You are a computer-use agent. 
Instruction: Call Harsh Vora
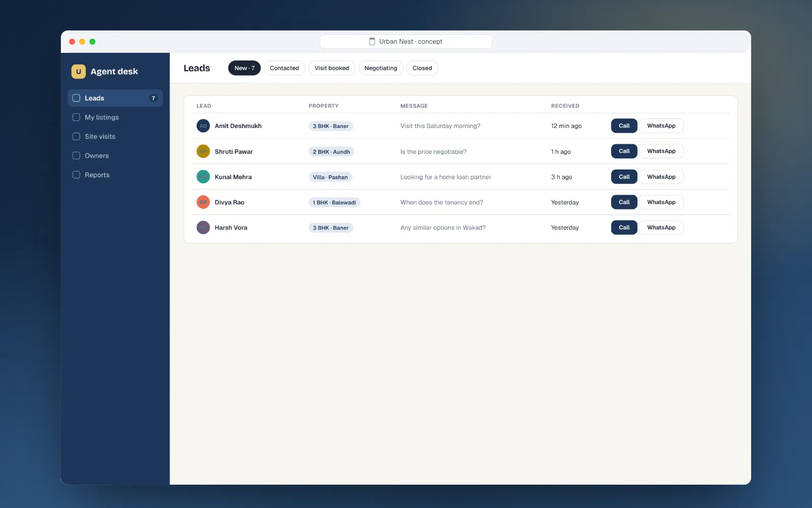click(x=624, y=228)
